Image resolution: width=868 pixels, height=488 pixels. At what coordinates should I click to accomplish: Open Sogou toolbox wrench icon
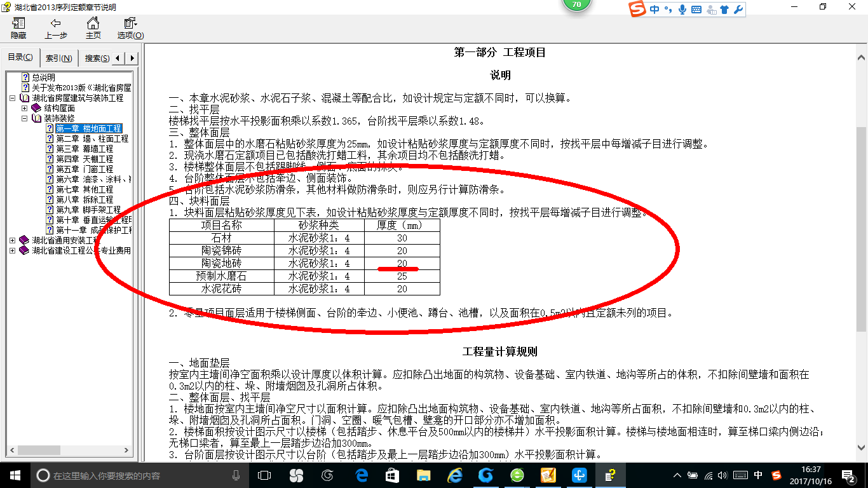tap(738, 9)
